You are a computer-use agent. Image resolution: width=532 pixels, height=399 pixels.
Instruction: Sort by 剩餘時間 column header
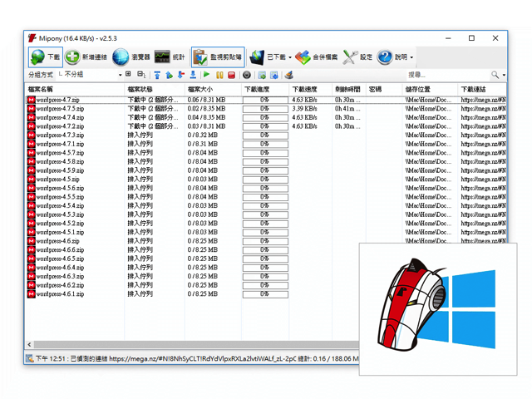tap(349, 89)
